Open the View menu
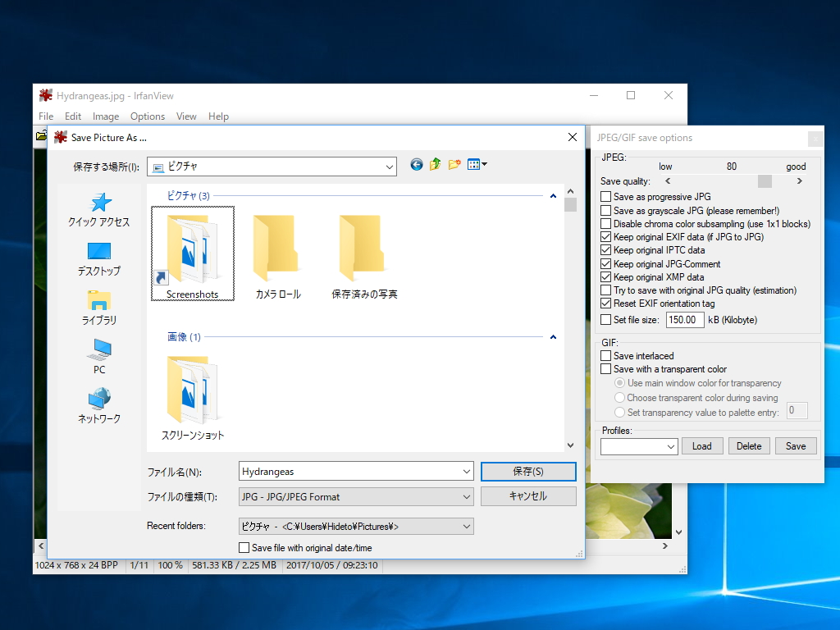840x630 pixels. point(186,116)
